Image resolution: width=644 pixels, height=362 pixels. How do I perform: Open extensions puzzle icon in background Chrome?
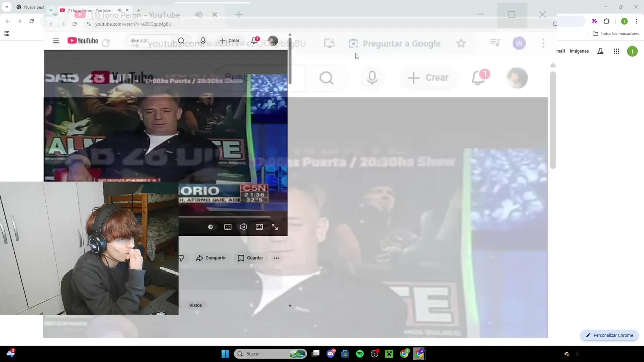[x=606, y=21]
